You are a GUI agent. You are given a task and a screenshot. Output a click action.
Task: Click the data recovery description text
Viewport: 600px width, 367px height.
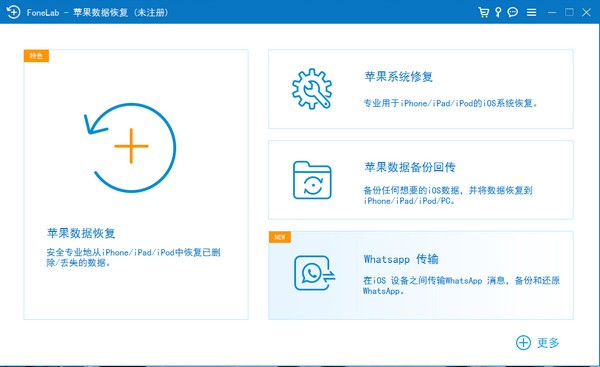[x=133, y=257]
